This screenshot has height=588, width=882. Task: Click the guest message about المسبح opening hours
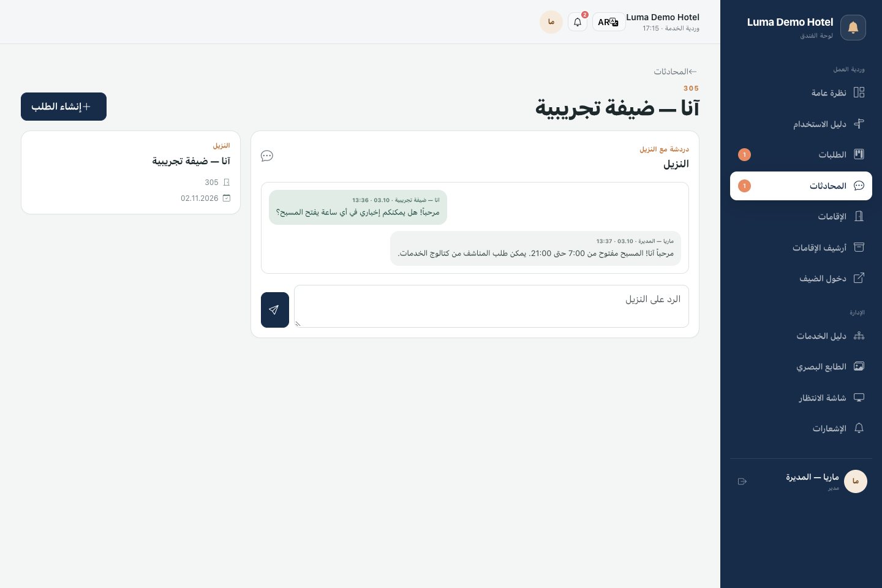tap(358, 207)
